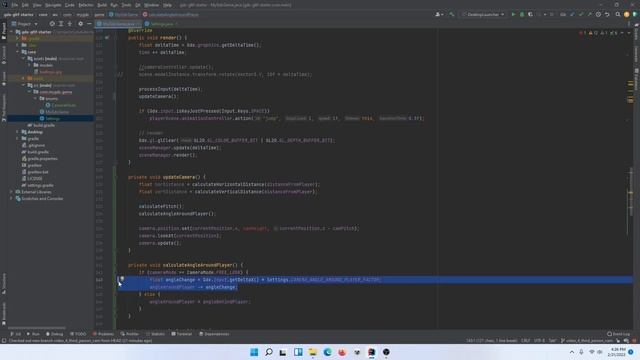Open Windows taskbar search
Image resolution: width=640 pixels, height=360 pixels.
tap(269, 352)
